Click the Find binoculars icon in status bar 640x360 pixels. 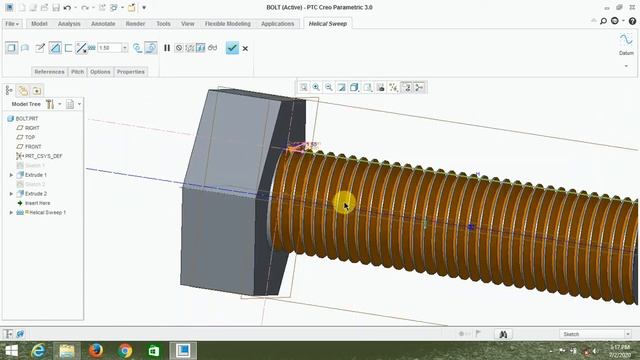click(503, 334)
